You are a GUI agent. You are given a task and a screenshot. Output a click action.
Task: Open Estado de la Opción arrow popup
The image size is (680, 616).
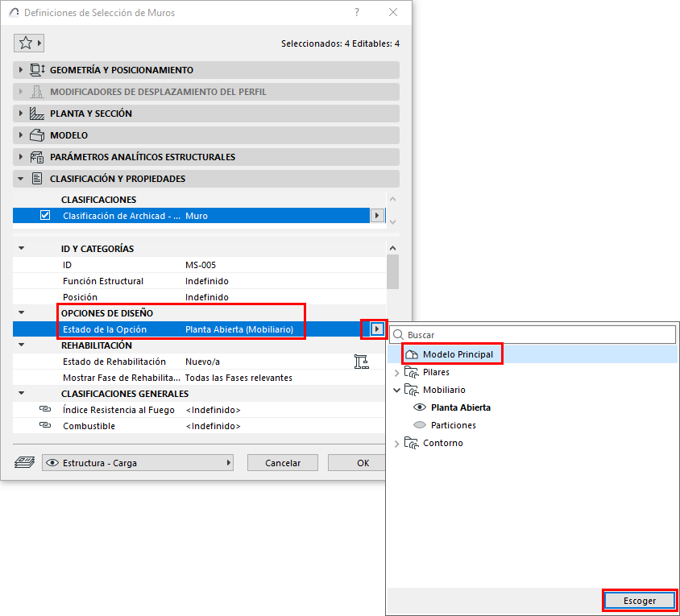pyautogui.click(x=377, y=329)
